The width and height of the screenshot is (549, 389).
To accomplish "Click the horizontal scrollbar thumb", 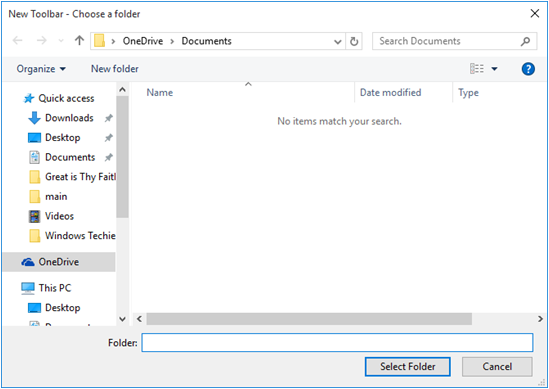I will click(x=309, y=319).
